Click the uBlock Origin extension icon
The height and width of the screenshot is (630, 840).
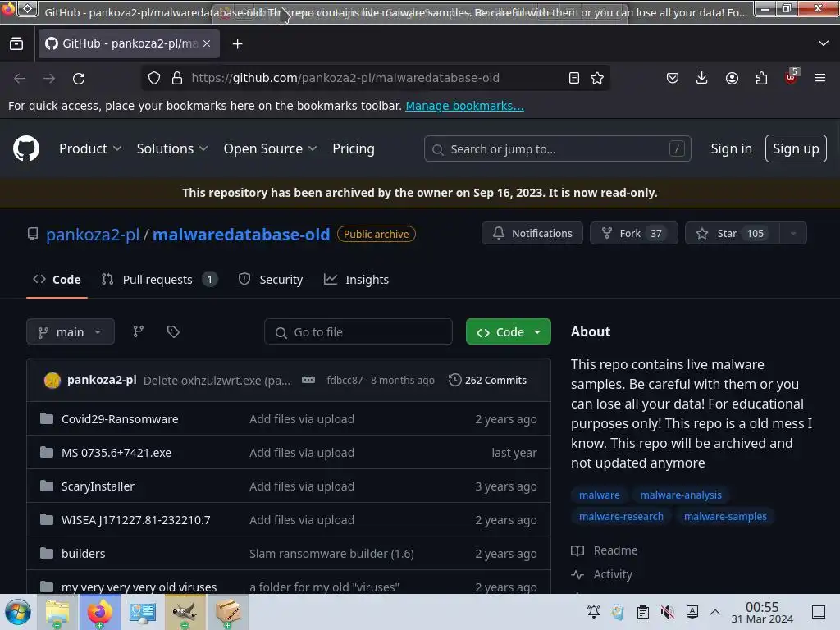[x=792, y=78]
